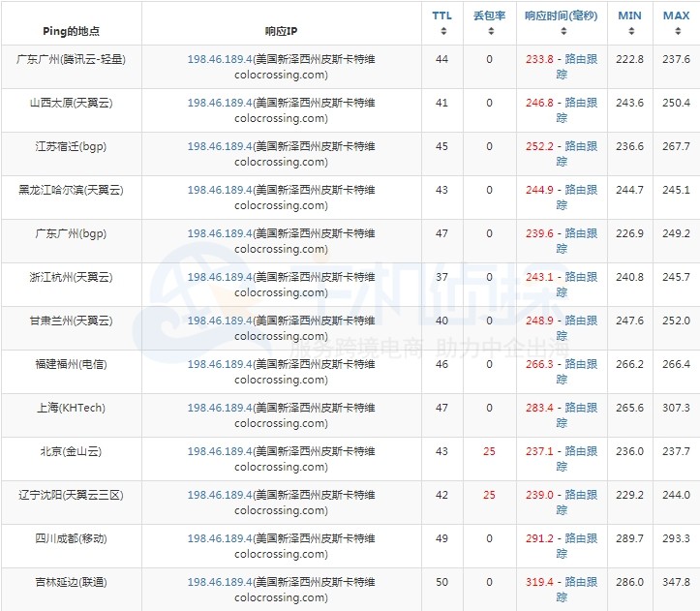Click the MAX column header
This screenshot has width=700, height=611.
click(x=677, y=15)
